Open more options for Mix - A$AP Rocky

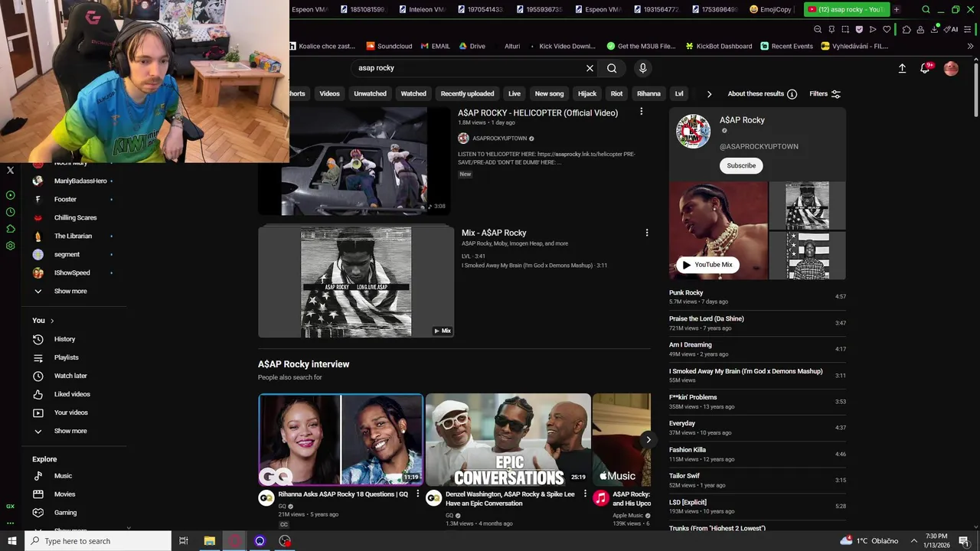pos(646,233)
